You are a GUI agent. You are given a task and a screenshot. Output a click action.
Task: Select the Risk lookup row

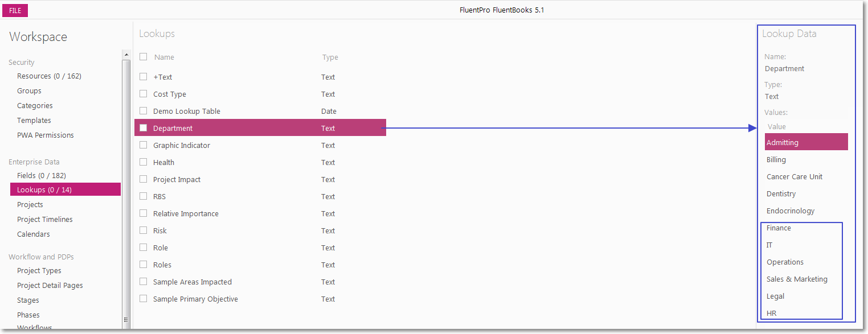(x=260, y=230)
